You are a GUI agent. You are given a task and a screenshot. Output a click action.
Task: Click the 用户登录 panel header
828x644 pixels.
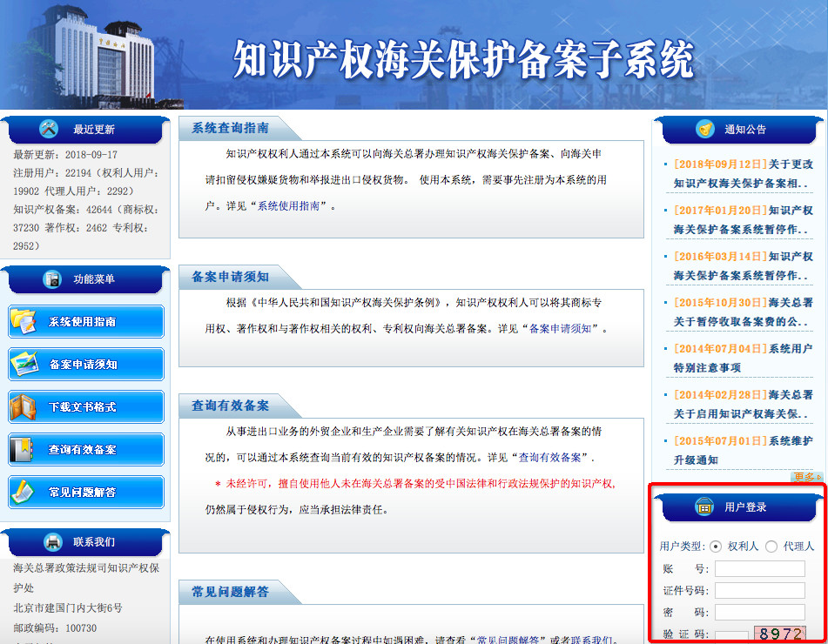click(739, 508)
